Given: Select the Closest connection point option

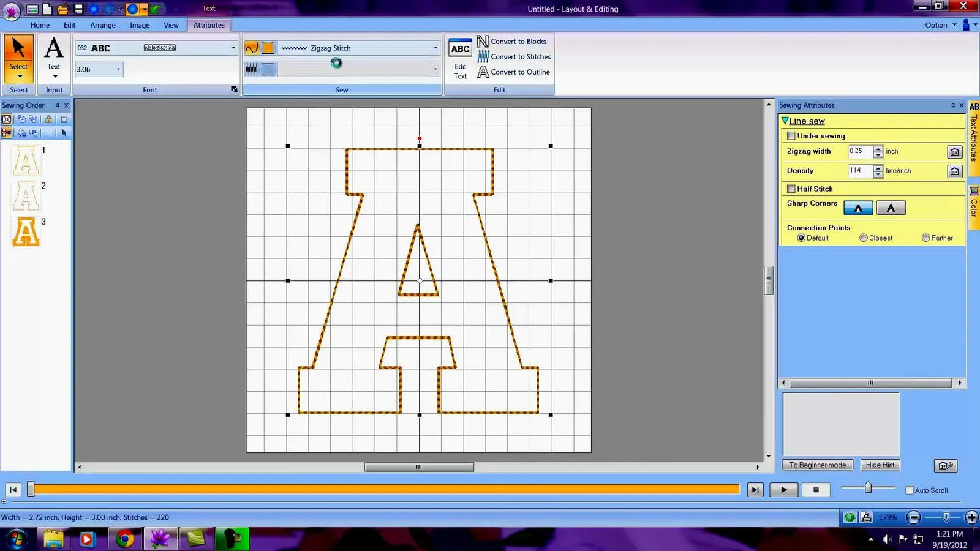Looking at the screenshot, I should pos(864,238).
